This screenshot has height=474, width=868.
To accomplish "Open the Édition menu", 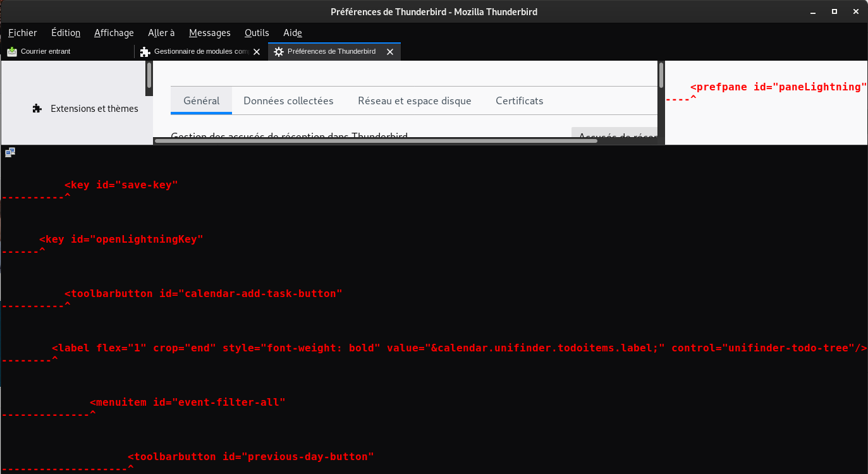I will 66,33.
